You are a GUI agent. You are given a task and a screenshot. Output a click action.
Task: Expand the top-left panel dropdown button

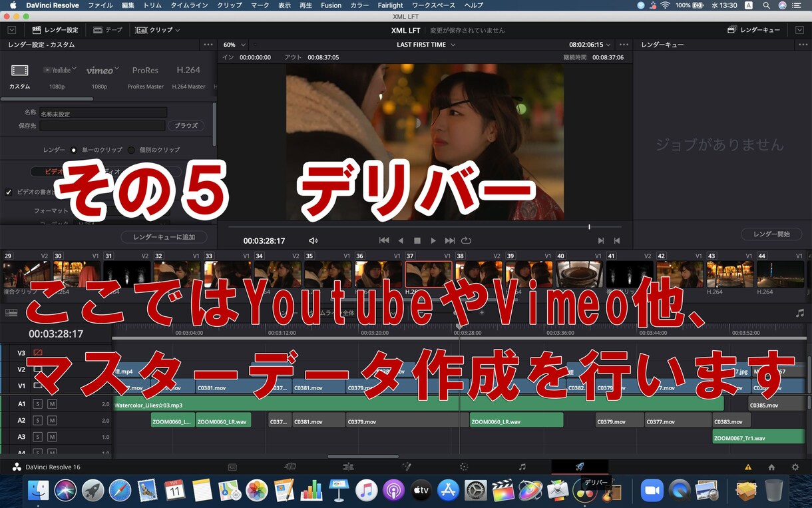click(x=12, y=30)
